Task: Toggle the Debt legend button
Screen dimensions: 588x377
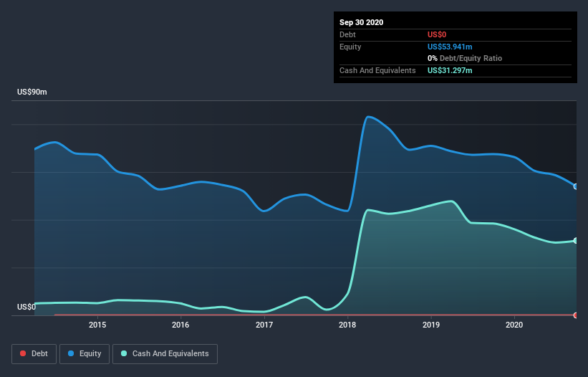Action: pos(34,354)
